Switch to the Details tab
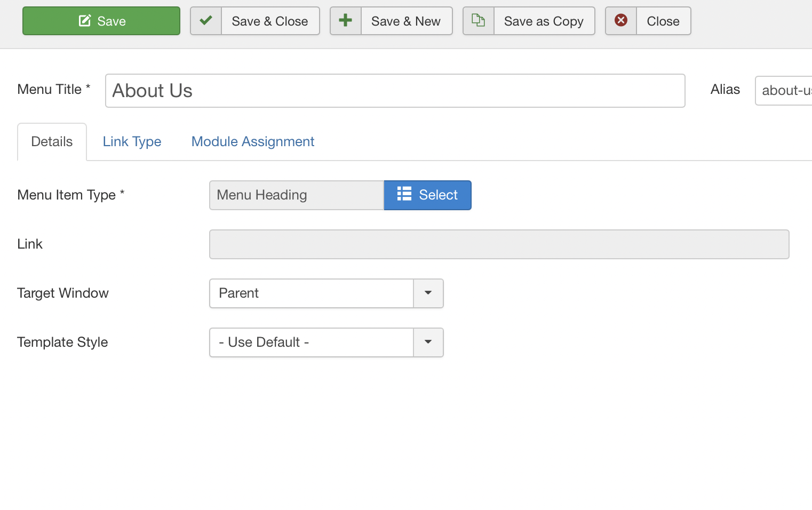This screenshot has width=812, height=510. [52, 141]
